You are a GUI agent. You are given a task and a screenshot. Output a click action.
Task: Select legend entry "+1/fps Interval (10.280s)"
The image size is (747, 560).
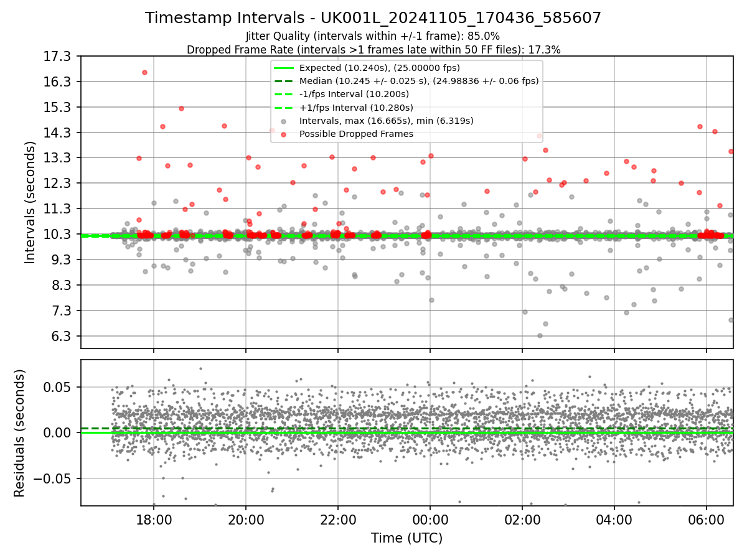click(x=354, y=107)
